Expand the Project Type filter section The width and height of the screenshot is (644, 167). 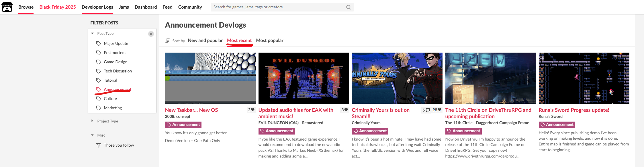pyautogui.click(x=107, y=121)
